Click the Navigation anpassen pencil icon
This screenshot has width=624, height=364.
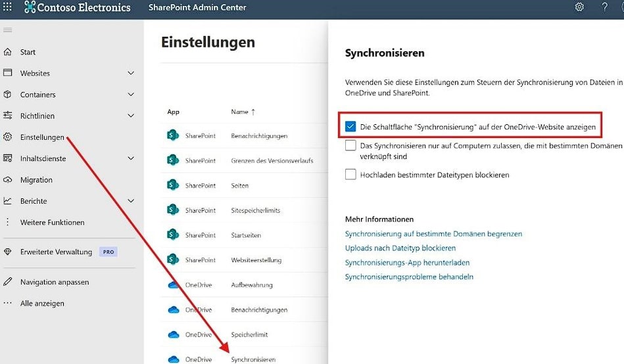[7, 282]
